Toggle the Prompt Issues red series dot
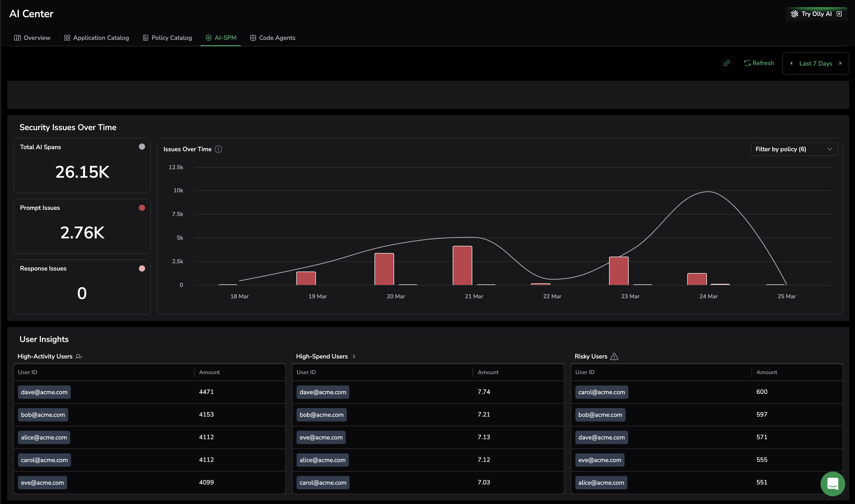This screenshot has width=855, height=504. pos(142,208)
